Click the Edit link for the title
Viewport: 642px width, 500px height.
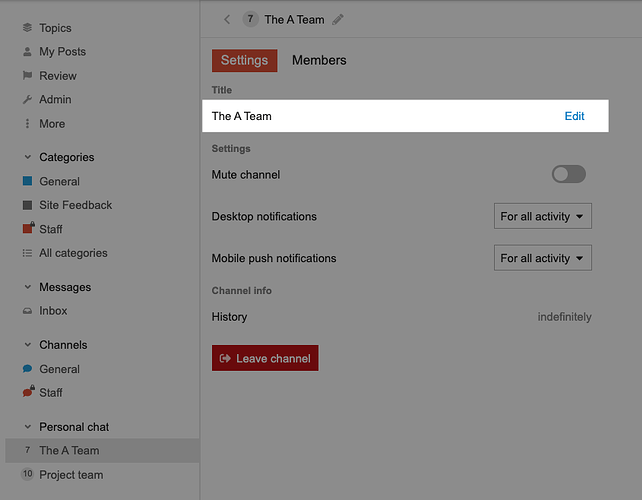tap(574, 116)
